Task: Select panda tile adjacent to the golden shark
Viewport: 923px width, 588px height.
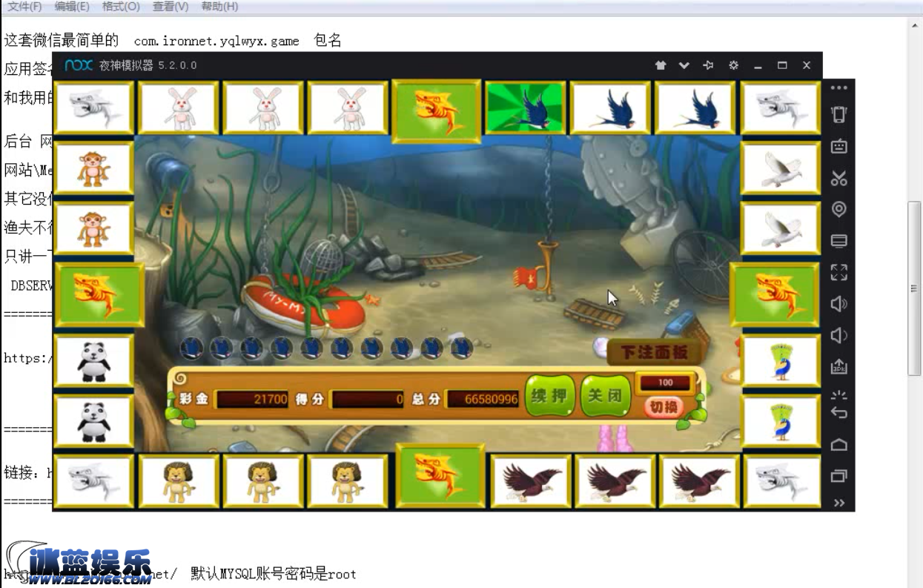Action: (94, 361)
